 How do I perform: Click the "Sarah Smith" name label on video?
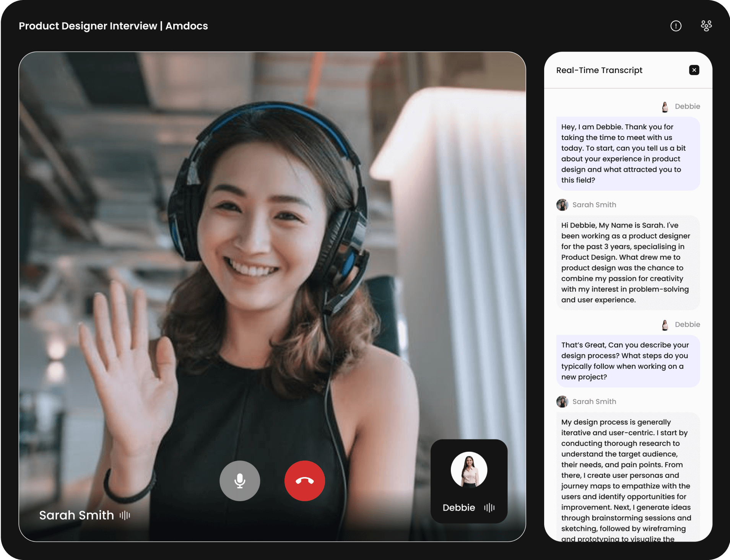pos(76,515)
